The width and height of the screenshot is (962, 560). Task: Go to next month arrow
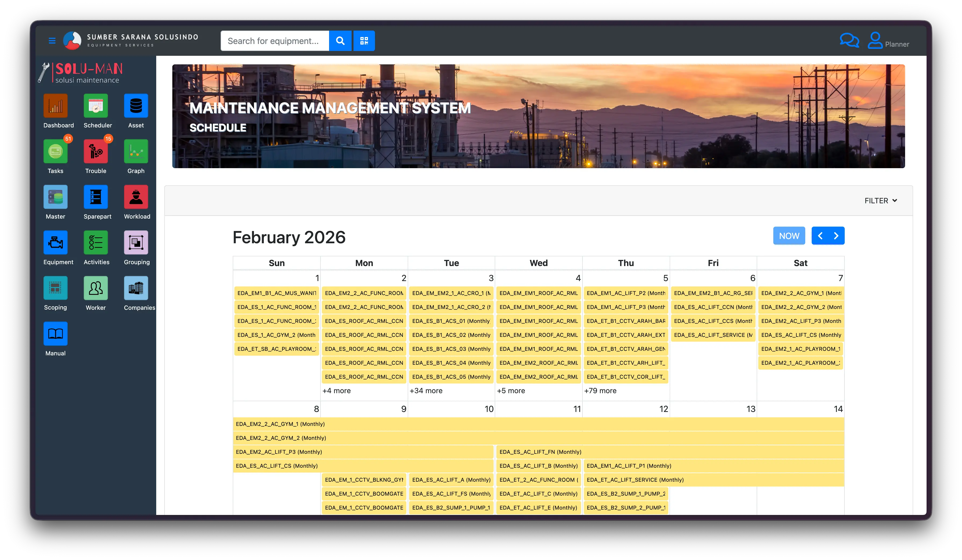coord(836,236)
